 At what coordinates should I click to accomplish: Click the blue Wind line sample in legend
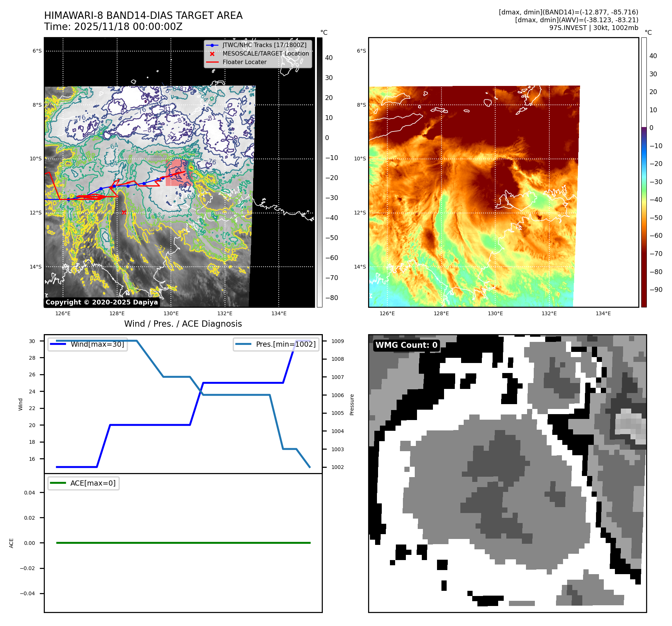click(58, 344)
